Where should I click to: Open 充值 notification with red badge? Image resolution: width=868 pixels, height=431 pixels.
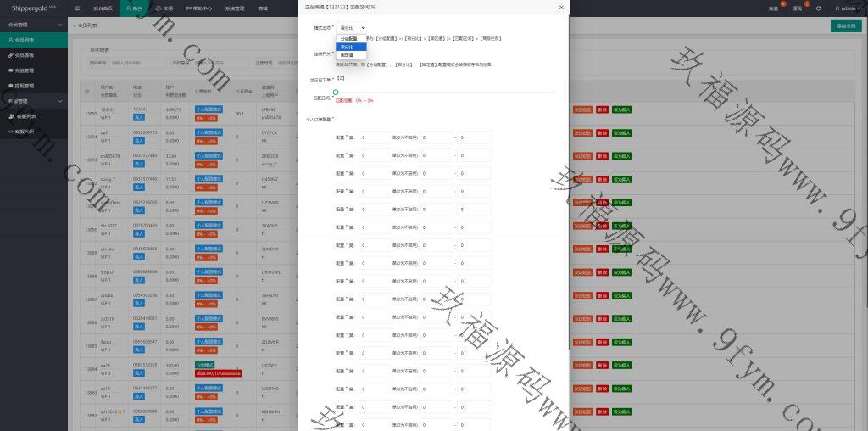point(773,8)
